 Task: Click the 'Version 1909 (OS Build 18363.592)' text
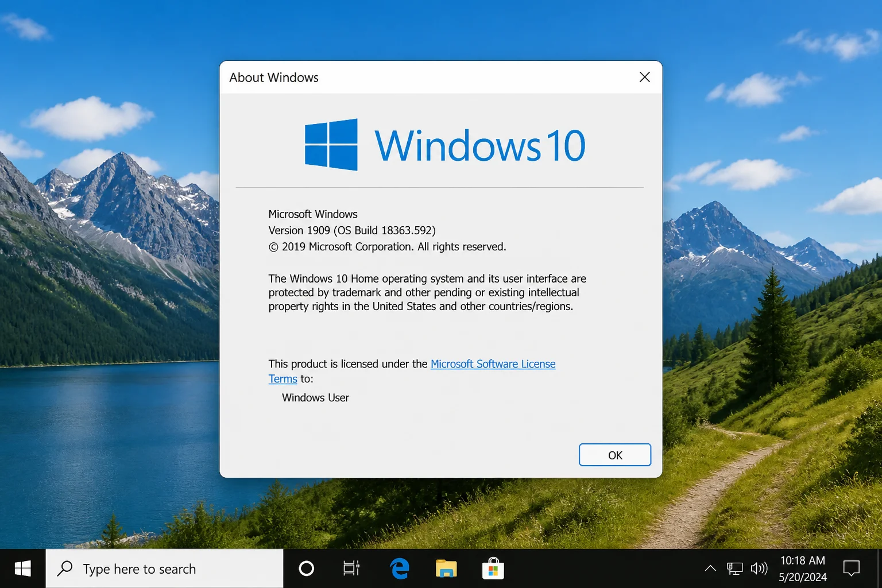[x=352, y=230]
